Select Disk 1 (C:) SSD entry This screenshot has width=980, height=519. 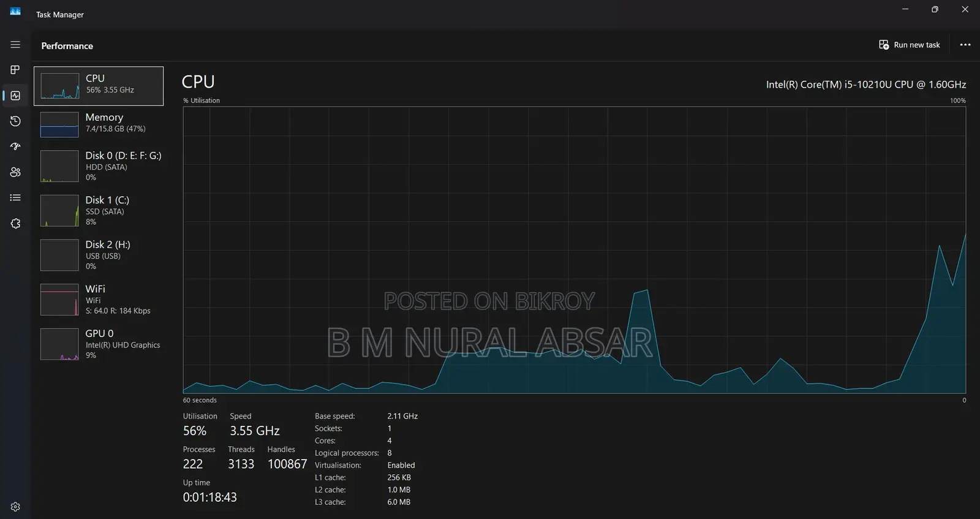click(x=99, y=210)
